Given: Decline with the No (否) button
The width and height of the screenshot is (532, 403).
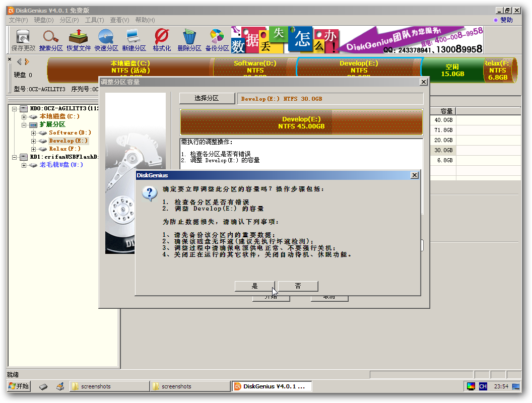Looking at the screenshot, I should (x=298, y=286).
